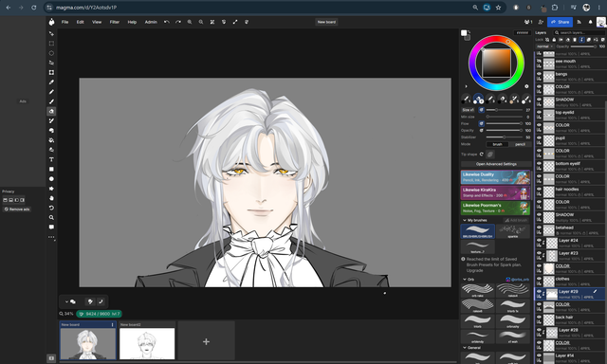This screenshot has width=607, height=364.
Task: Open the layer blend mode normal dropdown
Action: point(544,46)
